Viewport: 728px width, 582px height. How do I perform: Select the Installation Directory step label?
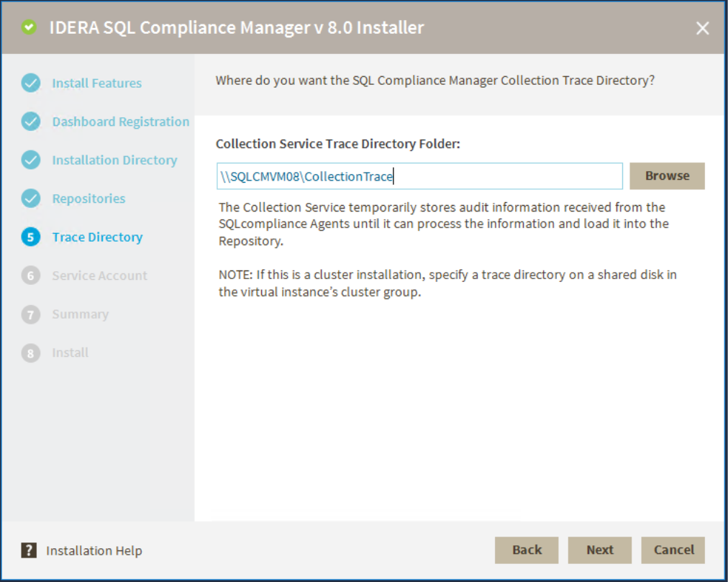114,160
